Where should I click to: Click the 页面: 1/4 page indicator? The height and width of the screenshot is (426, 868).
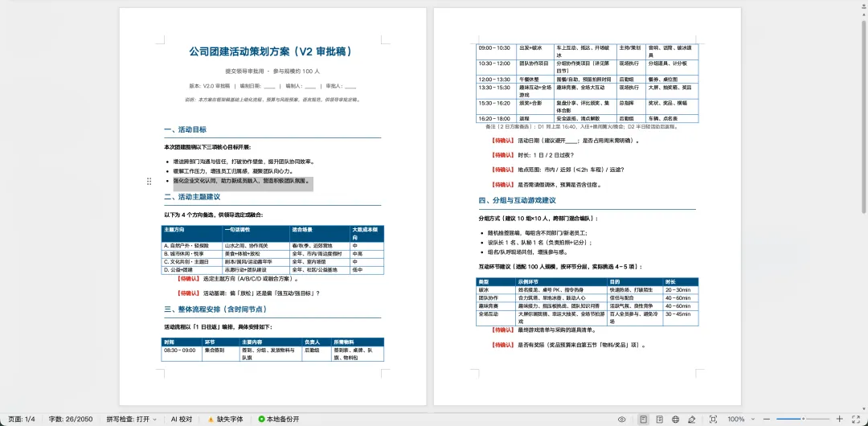pyautogui.click(x=22, y=420)
